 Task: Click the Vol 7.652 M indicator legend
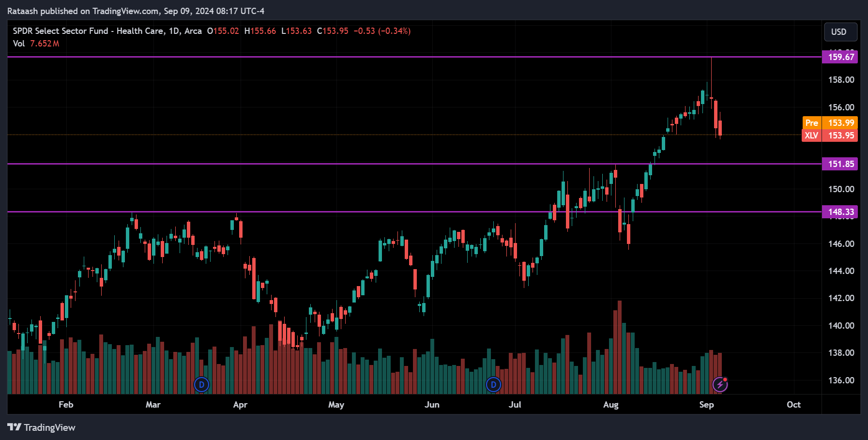(x=36, y=44)
